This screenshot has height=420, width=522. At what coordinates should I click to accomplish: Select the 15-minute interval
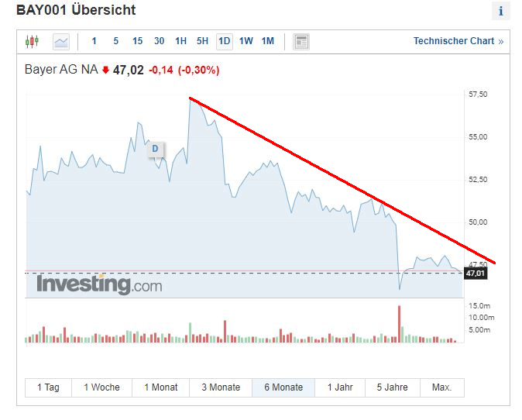pos(137,41)
